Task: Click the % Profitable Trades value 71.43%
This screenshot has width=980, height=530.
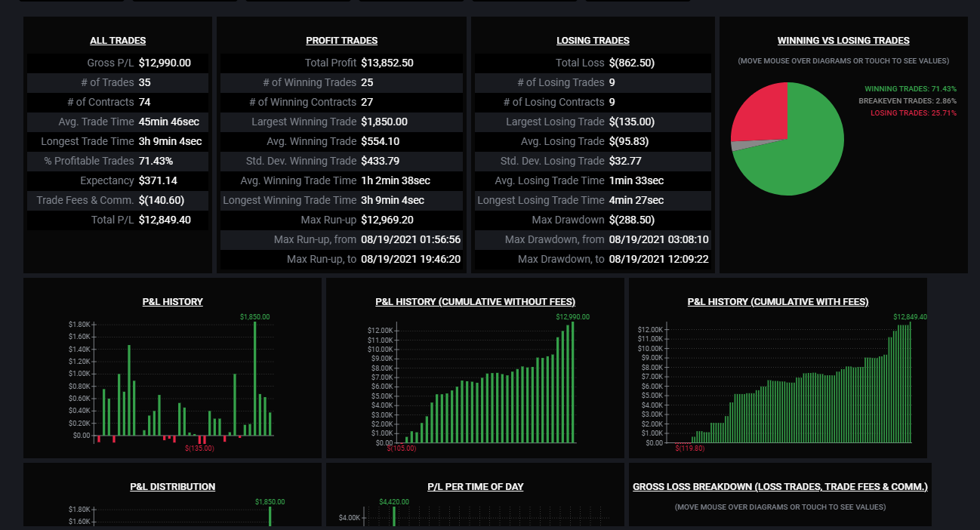Action: [156, 161]
